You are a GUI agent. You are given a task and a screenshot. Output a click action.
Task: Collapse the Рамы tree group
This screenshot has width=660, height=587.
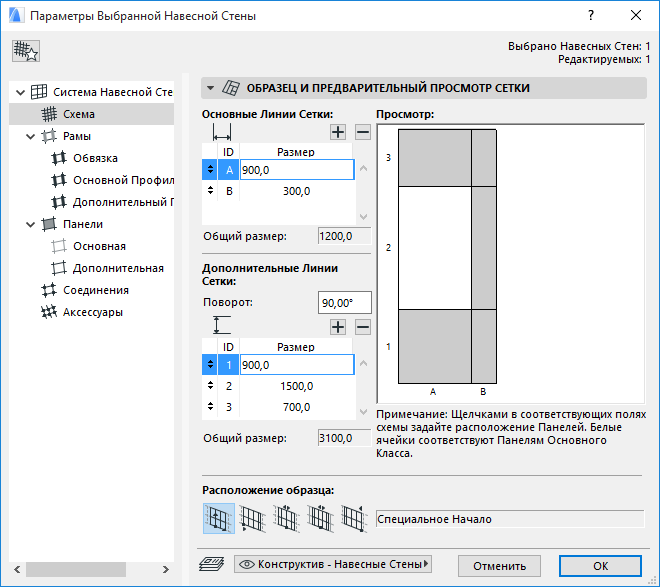tap(30, 136)
